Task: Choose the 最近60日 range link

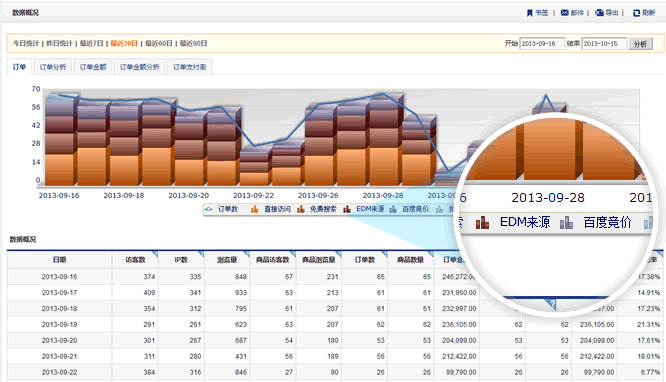Action: (159, 43)
